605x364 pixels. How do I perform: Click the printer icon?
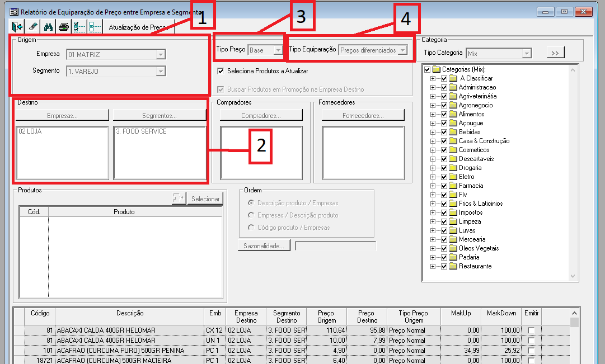click(x=64, y=27)
